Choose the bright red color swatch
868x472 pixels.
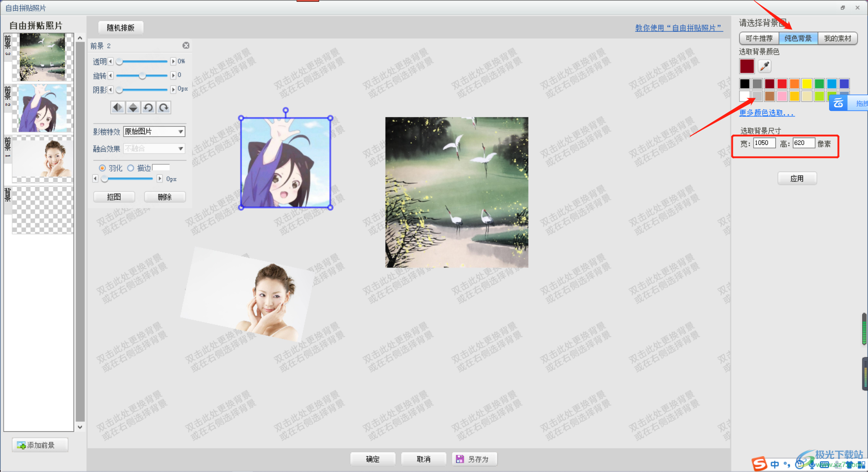[x=782, y=84]
